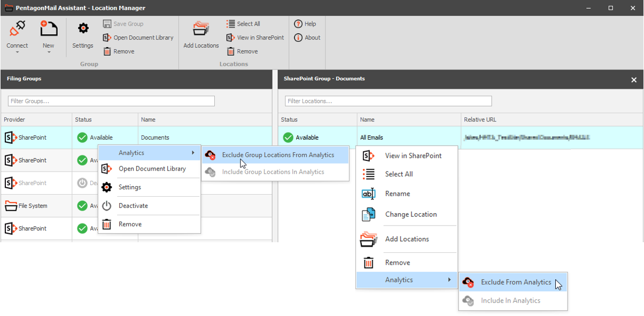The image size is (644, 316).
Task: Click the Select All list icon in the context menu
Action: (369, 174)
